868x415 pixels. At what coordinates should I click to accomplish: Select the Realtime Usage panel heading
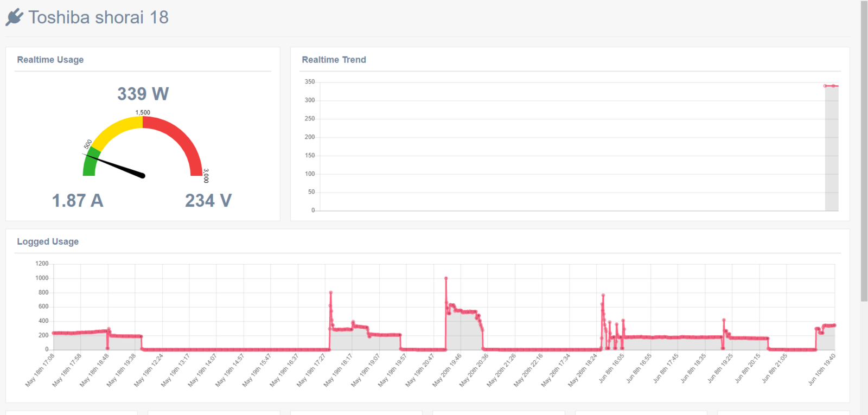click(x=50, y=60)
